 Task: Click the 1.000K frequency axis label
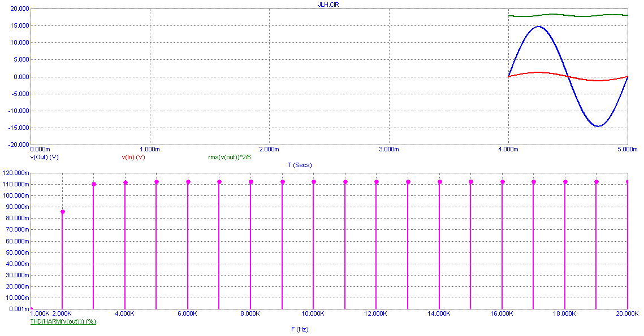coord(40,313)
